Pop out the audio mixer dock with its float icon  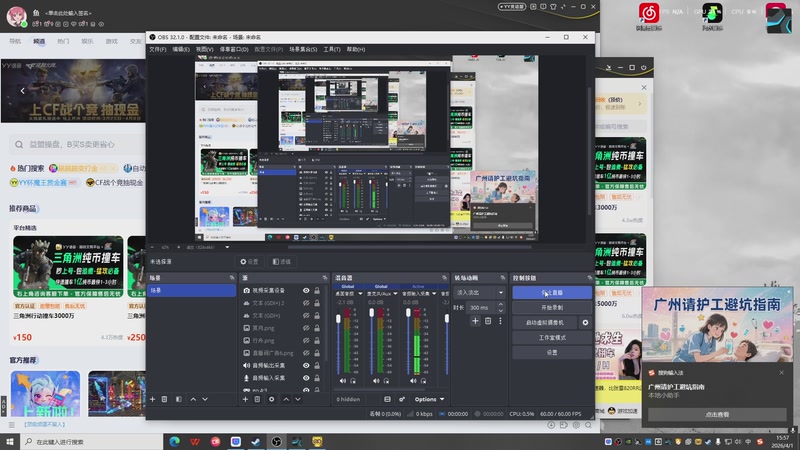(x=445, y=278)
